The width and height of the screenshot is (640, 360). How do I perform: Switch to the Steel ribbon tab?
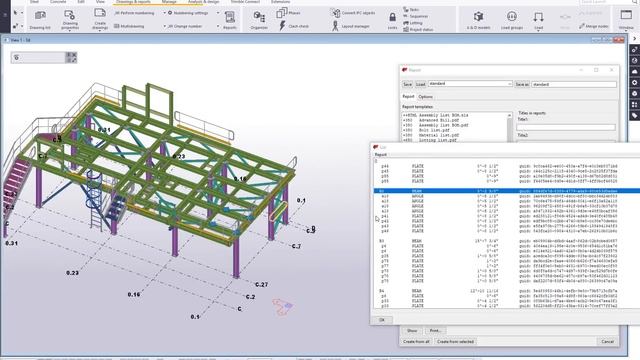pos(34,2)
